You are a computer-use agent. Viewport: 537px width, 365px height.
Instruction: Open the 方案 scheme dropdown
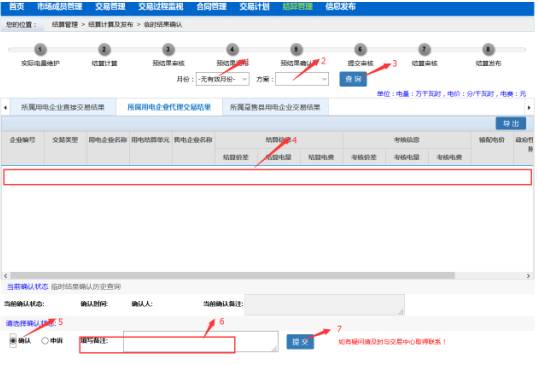(302, 79)
